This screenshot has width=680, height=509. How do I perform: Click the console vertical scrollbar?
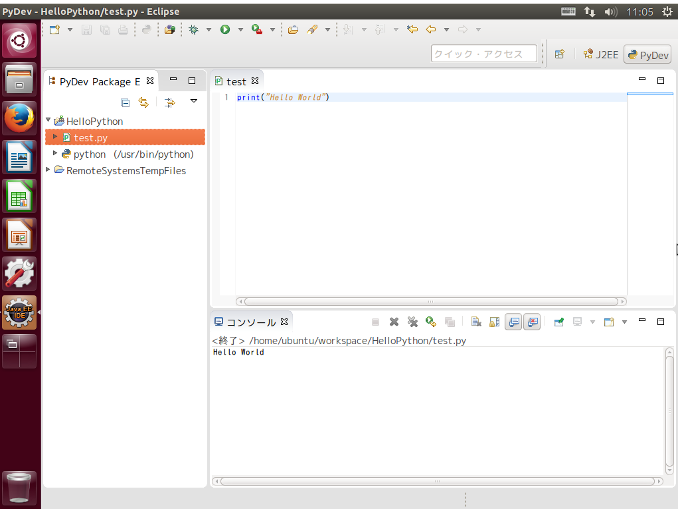click(x=670, y=411)
